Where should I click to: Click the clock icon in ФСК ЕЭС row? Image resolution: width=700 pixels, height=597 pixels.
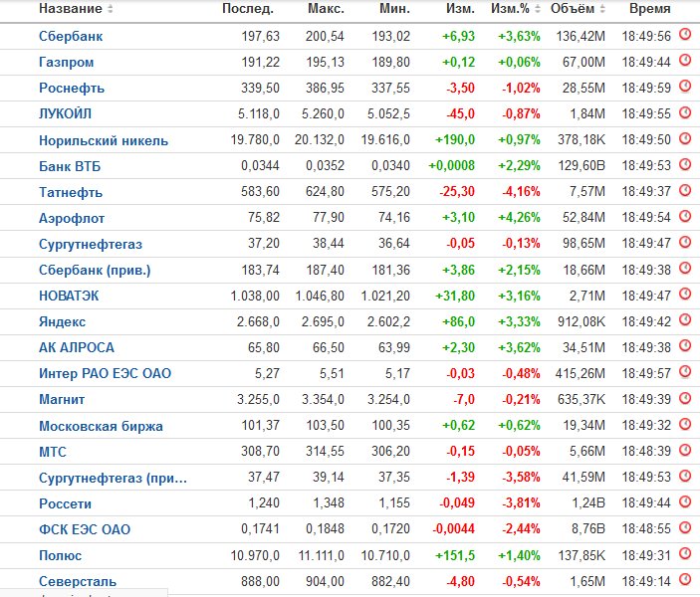point(685,526)
